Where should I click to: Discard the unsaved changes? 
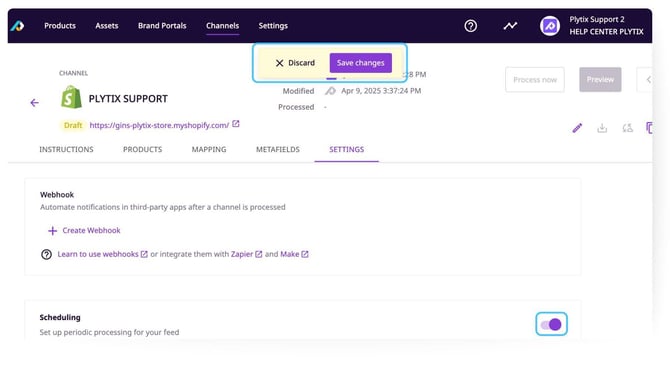pos(295,63)
